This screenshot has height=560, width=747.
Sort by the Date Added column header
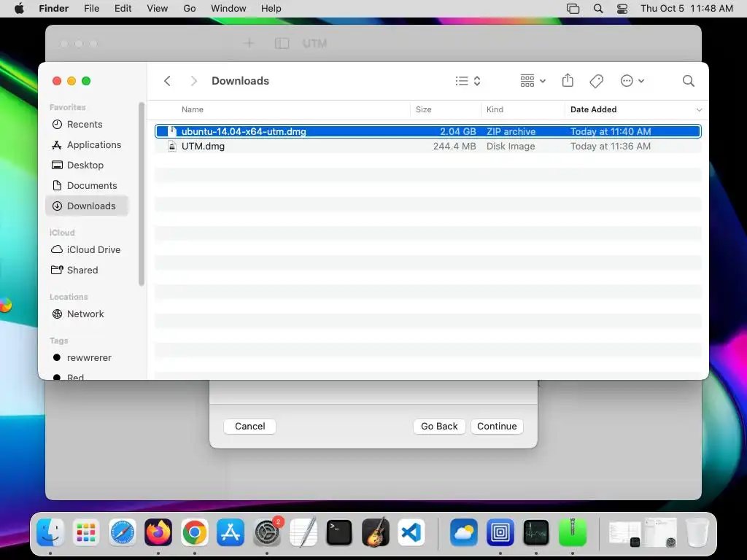coord(593,109)
